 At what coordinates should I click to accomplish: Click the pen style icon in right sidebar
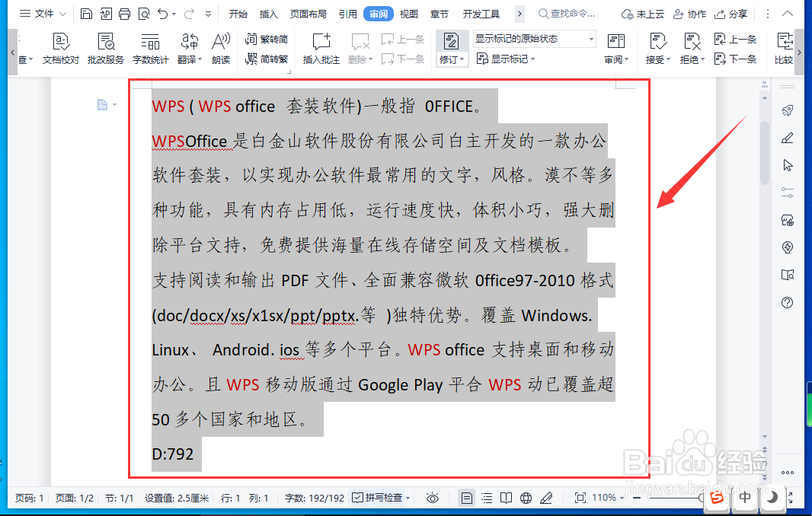pos(787,138)
